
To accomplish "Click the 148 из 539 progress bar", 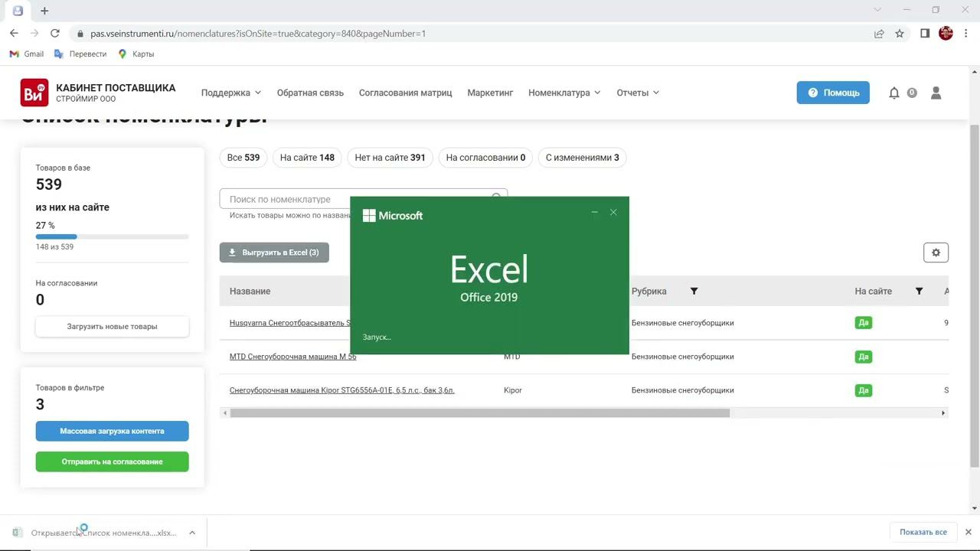I will click(x=112, y=237).
